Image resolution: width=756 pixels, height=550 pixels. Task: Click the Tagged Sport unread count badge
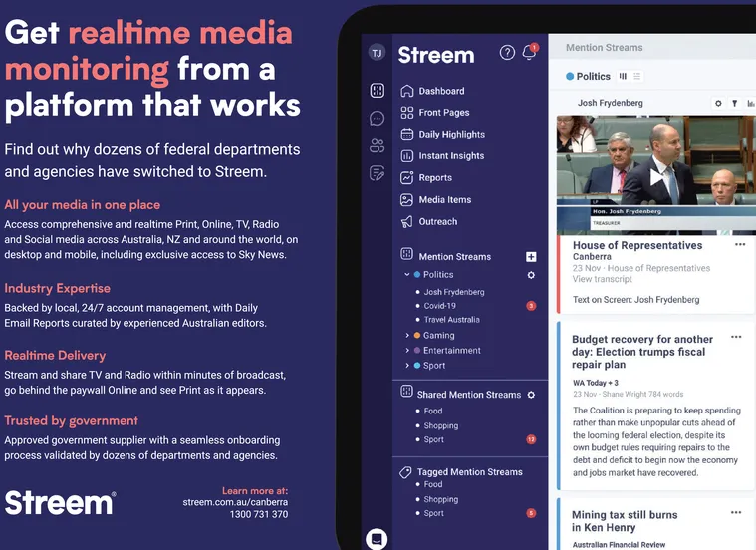531,513
